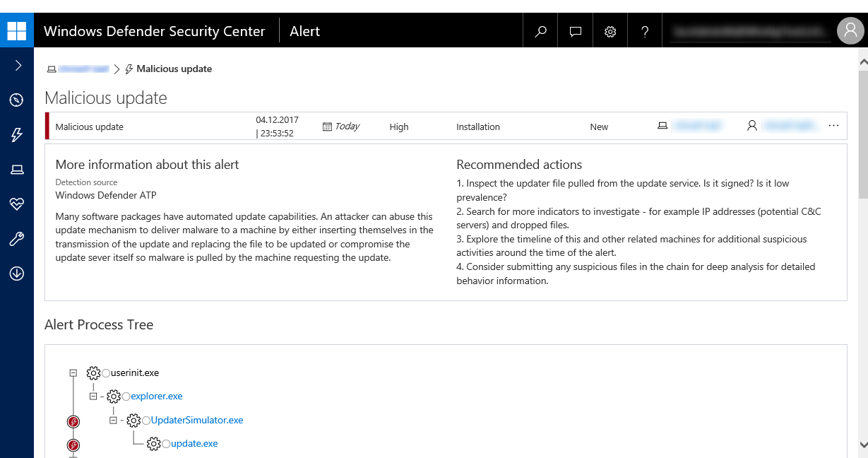The height and width of the screenshot is (458, 868).
Task: Click the scrollbar down arrow
Action: point(862,445)
